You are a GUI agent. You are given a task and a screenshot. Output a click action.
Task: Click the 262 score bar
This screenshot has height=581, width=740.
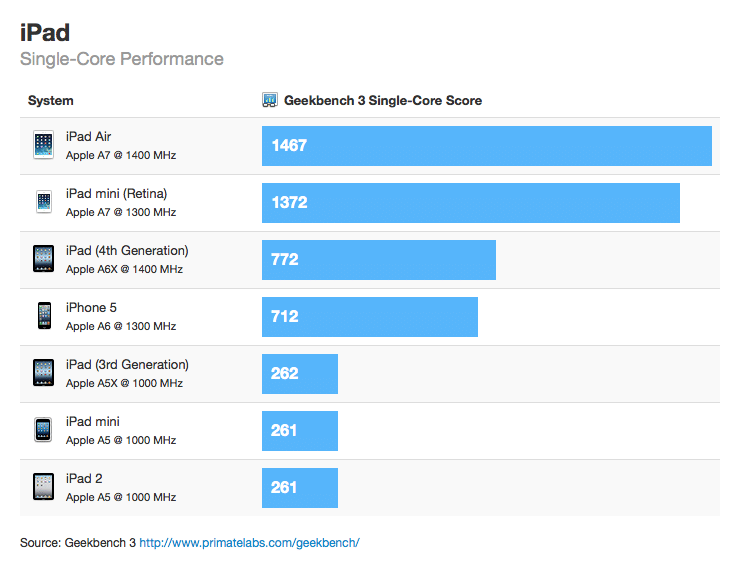299,373
